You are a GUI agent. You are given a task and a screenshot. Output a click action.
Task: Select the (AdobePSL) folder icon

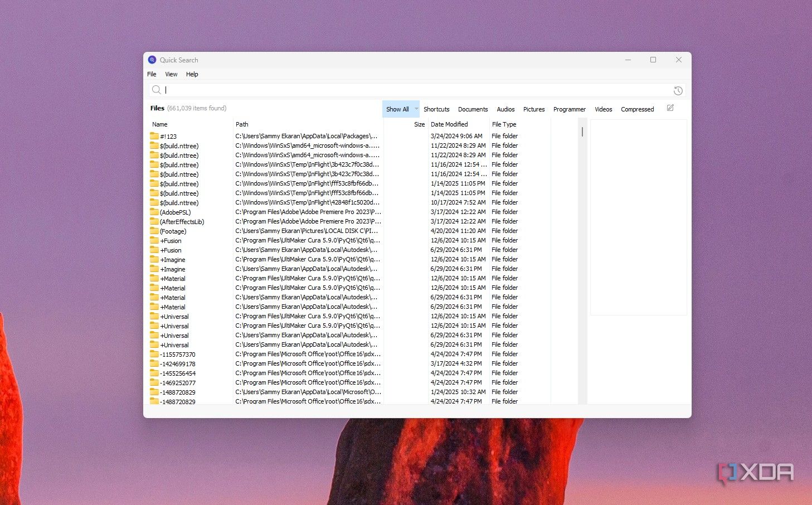154,212
